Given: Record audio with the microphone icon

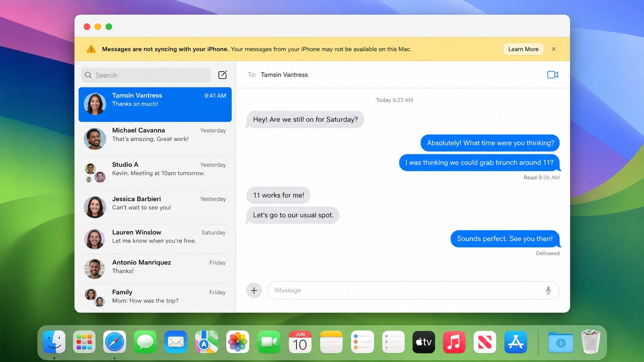Looking at the screenshot, I should coord(548,290).
